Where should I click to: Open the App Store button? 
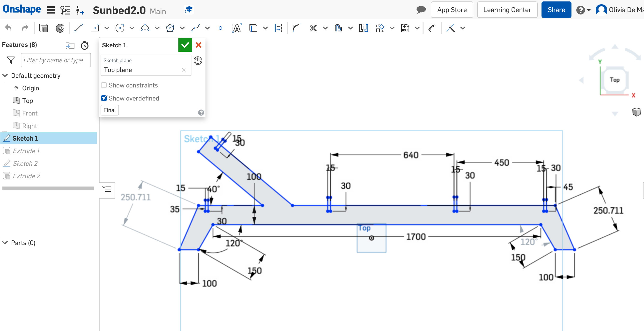tap(452, 10)
